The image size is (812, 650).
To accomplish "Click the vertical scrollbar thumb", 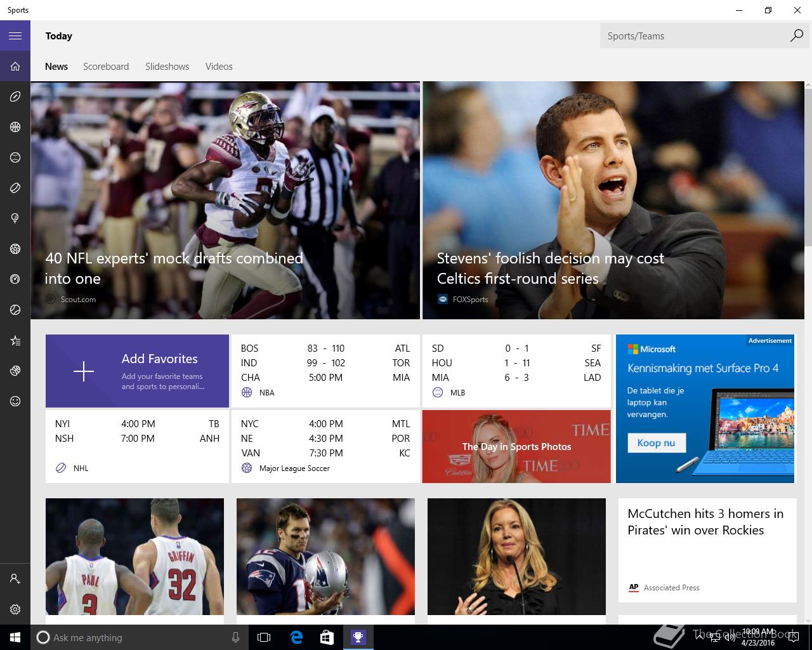I will point(808,167).
